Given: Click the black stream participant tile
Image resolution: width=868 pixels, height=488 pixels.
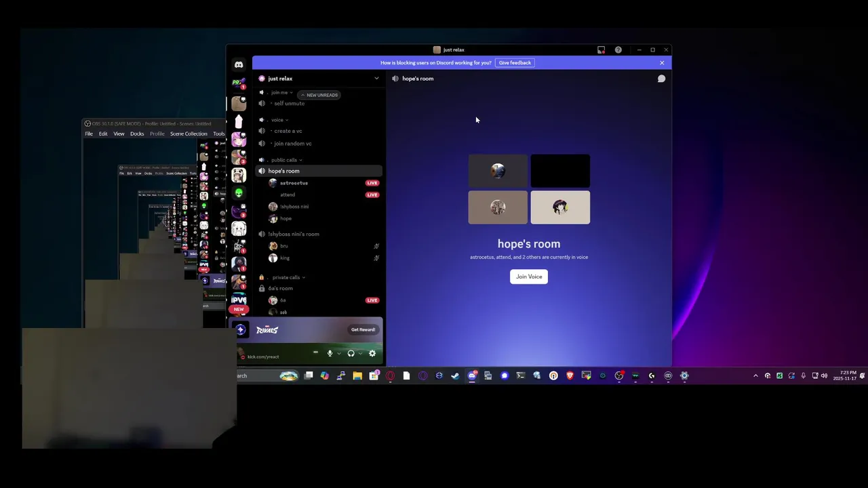Looking at the screenshot, I should point(560,171).
